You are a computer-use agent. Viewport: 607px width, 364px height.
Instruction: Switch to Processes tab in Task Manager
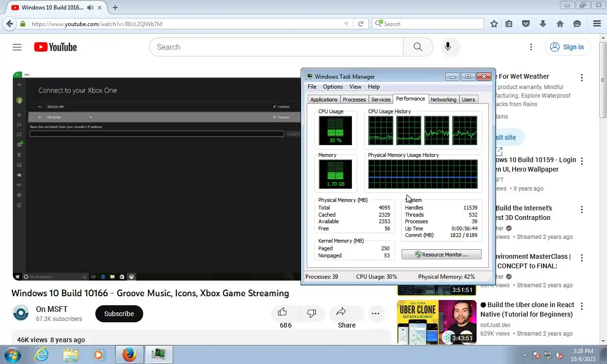tap(354, 100)
